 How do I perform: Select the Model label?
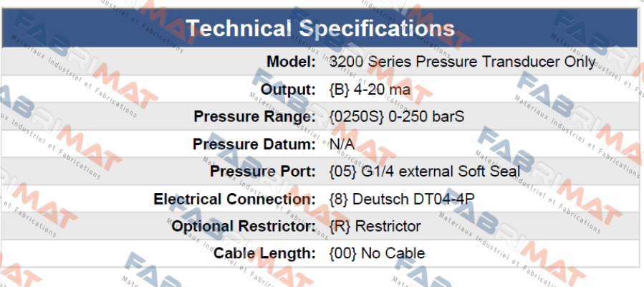coord(291,62)
